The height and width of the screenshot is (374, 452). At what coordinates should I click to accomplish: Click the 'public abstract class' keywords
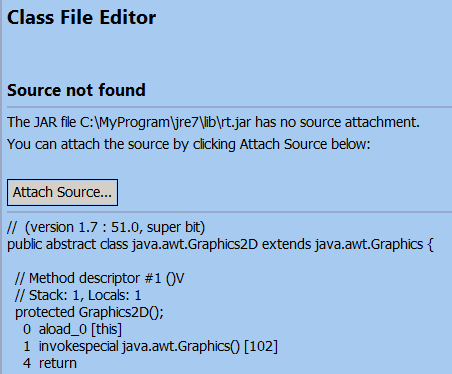tap(68, 244)
